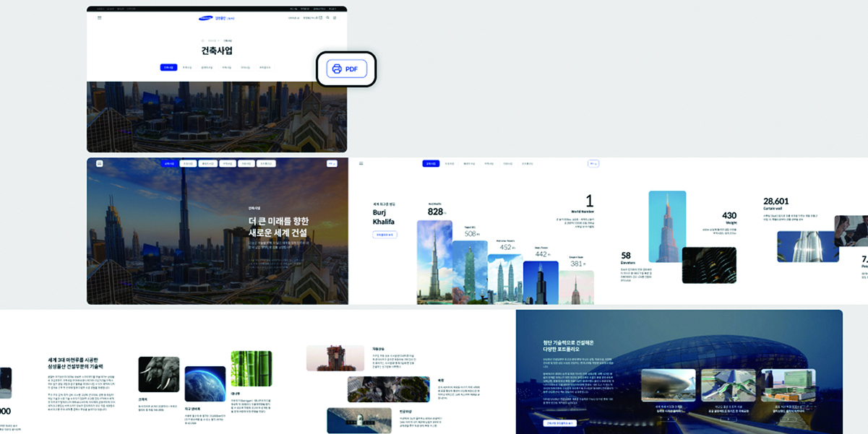Click the PDF print button
The width and height of the screenshot is (868, 434).
point(346,69)
